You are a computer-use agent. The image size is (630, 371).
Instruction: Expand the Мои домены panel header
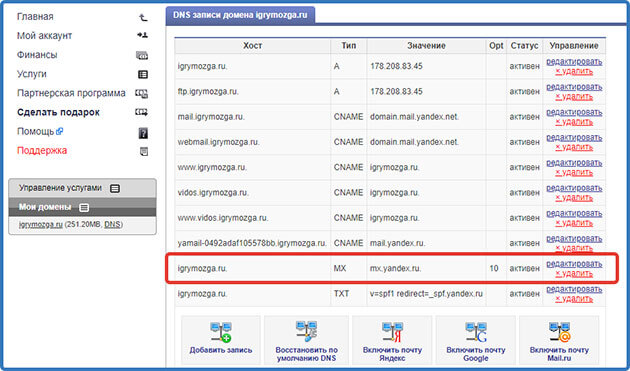click(x=82, y=207)
